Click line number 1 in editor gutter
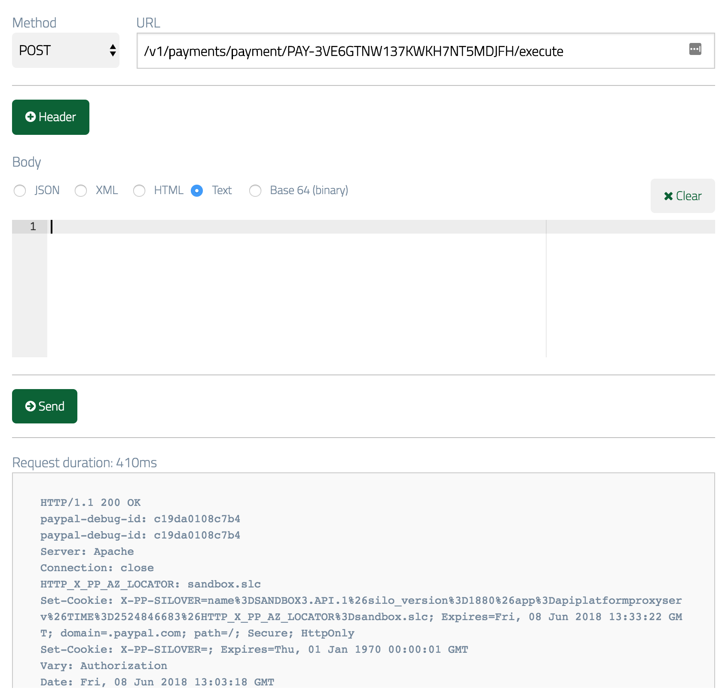This screenshot has width=728, height=700. tap(33, 226)
